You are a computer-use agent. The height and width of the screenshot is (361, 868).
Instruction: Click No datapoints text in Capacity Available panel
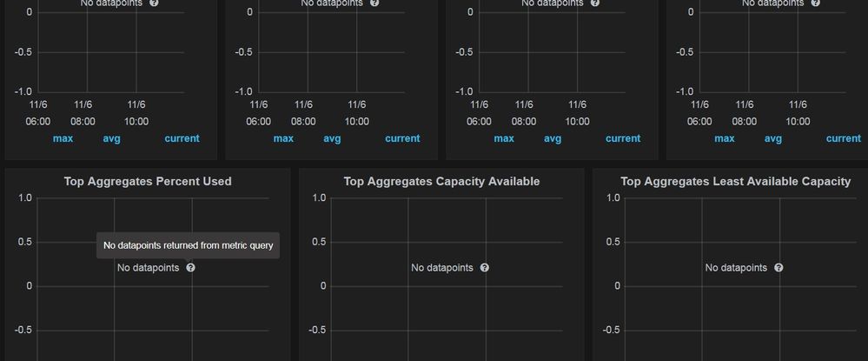[442, 268]
